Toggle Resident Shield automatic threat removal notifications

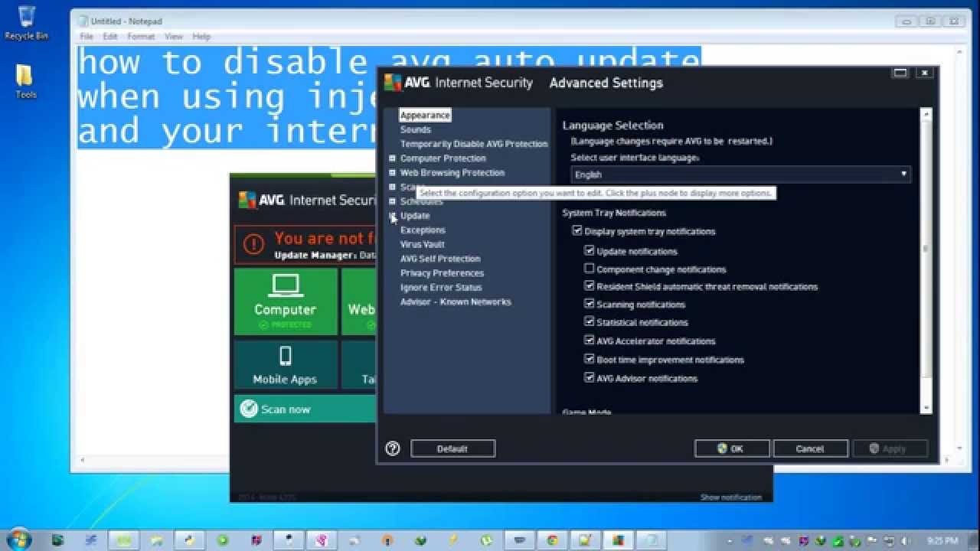tap(590, 286)
